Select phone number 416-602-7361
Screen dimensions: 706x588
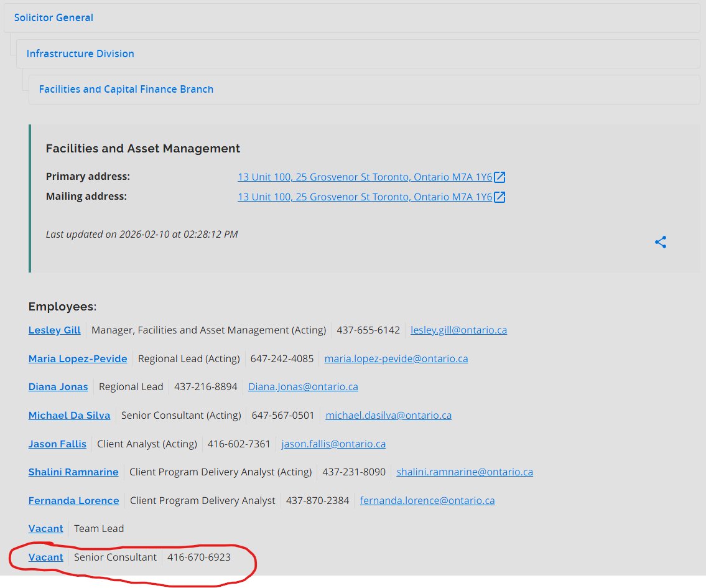point(239,444)
